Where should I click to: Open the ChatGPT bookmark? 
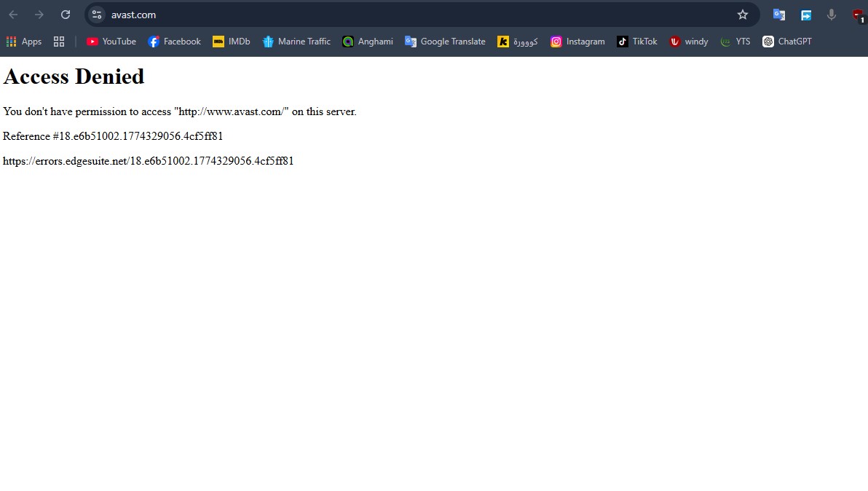pyautogui.click(x=787, y=42)
